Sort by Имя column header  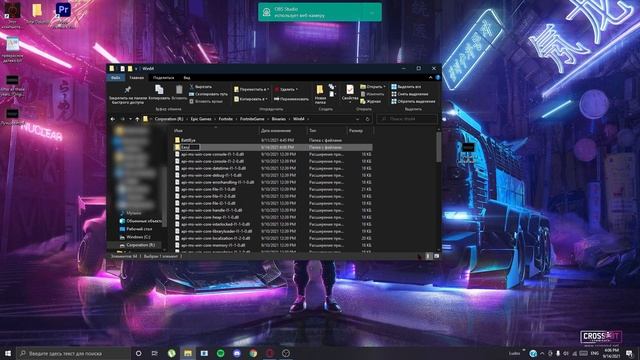pyautogui.click(x=216, y=131)
